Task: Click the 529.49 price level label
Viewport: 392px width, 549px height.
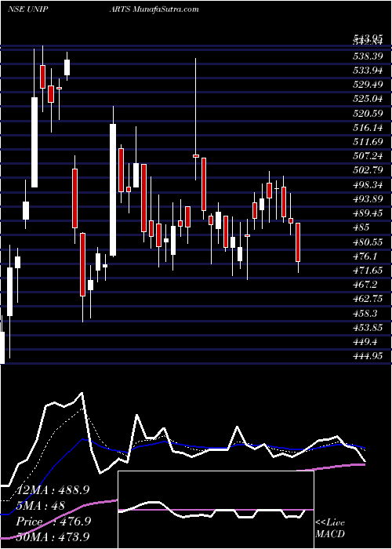Action: [367, 85]
